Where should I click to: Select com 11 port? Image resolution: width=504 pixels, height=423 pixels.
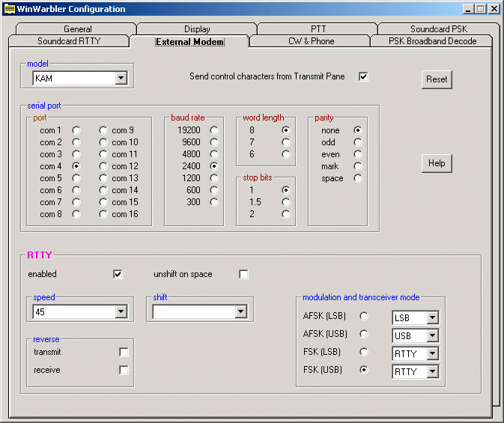(103, 154)
